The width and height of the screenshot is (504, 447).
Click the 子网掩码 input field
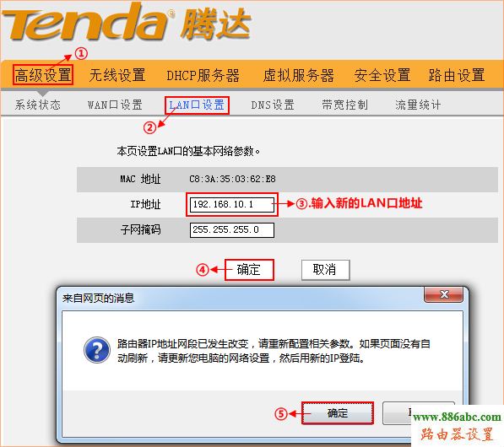pos(232,230)
